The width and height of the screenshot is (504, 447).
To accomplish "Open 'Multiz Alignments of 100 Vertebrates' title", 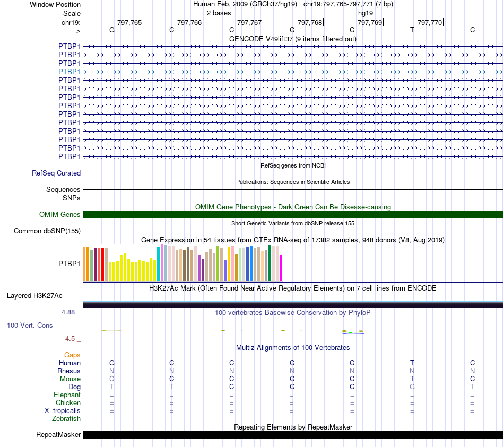I will point(293,348).
